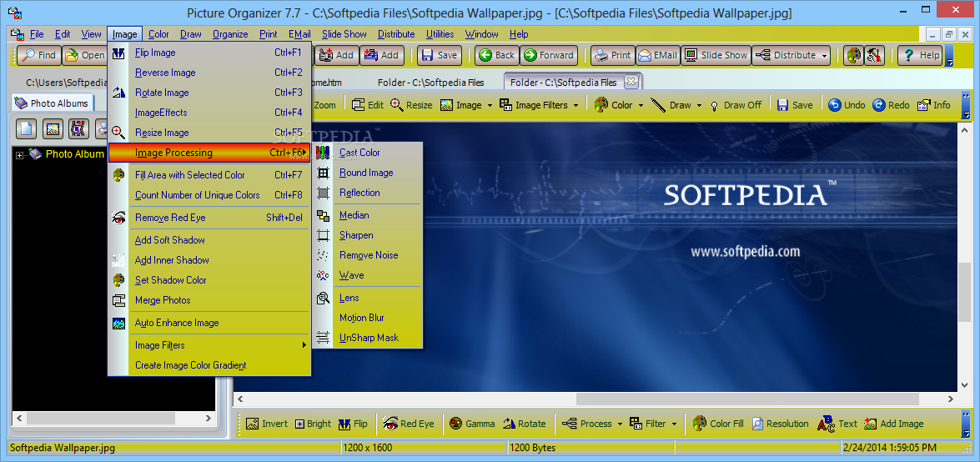The width and height of the screenshot is (980, 462).
Task: Click the Text tool in bottom toolbar
Action: [837, 424]
